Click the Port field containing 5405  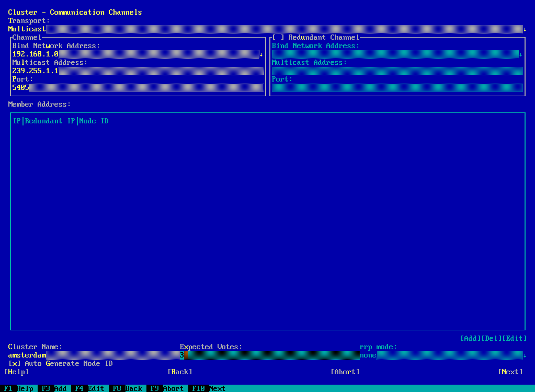click(x=138, y=88)
